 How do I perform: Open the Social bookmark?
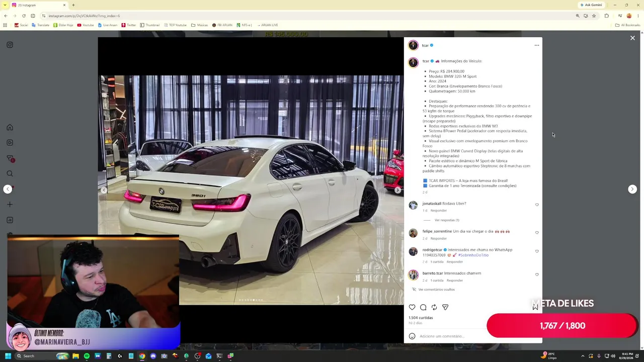tap(21, 25)
